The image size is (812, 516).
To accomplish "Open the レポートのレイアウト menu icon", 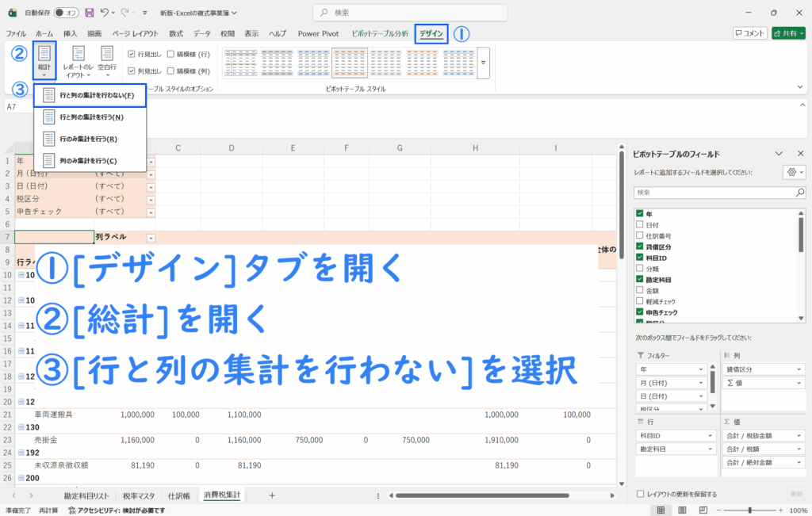I will pyautogui.click(x=79, y=55).
